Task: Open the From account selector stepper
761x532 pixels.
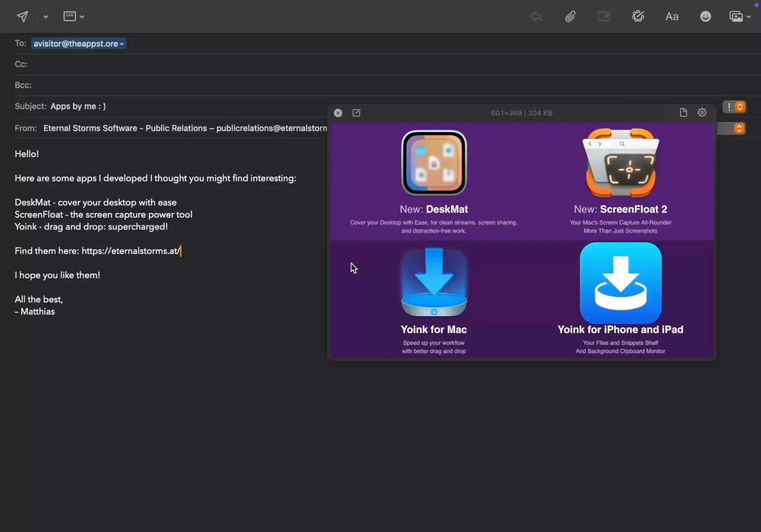Action: [739, 129]
